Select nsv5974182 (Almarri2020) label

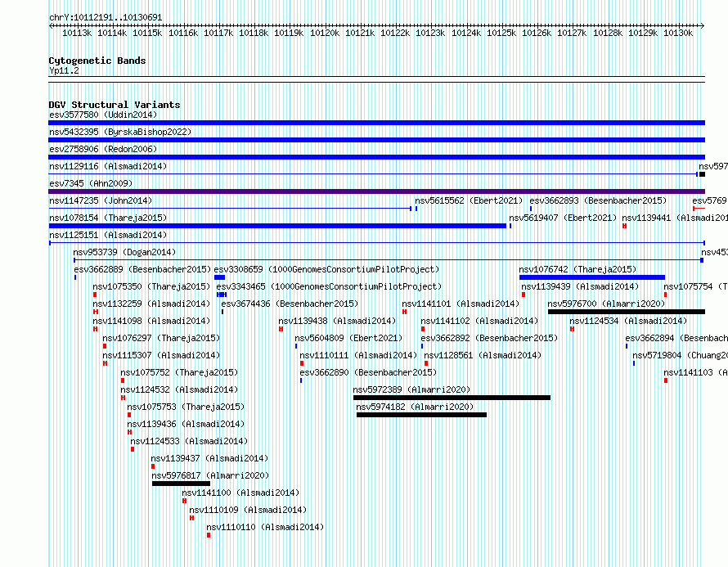(415, 407)
